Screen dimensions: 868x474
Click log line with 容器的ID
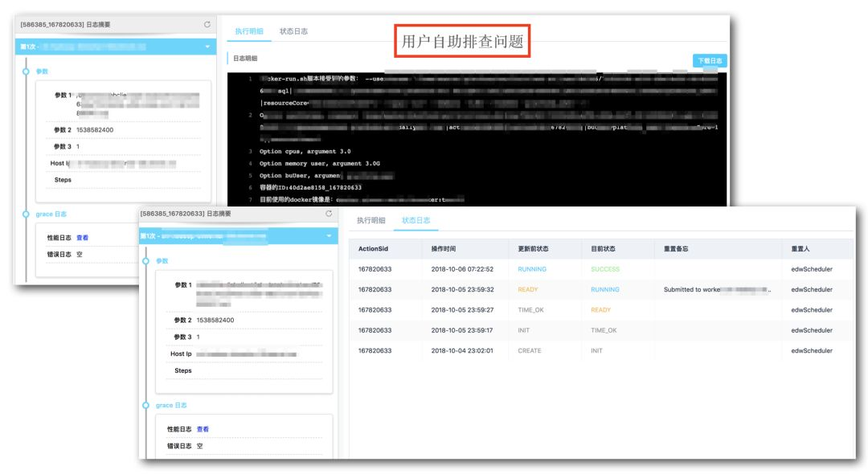310,187
